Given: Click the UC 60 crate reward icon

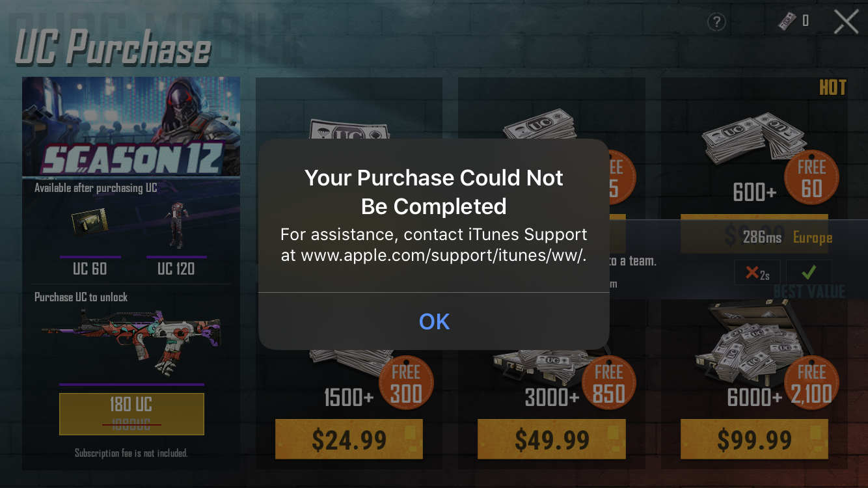Looking at the screenshot, I should coord(90,224).
